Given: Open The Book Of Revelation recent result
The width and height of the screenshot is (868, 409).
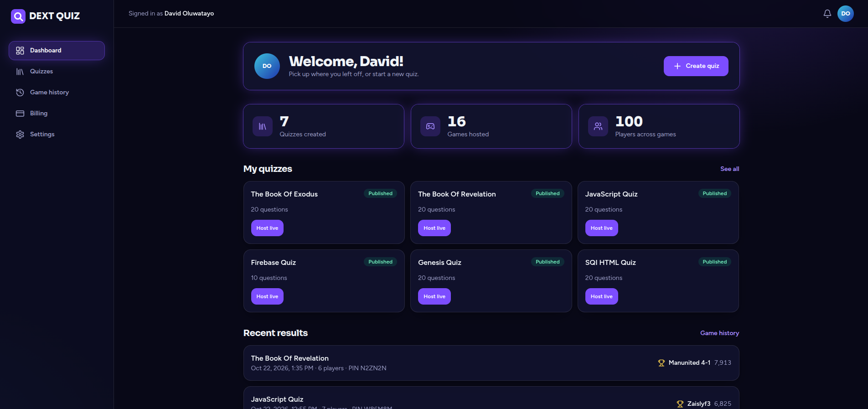Looking at the screenshot, I should (491, 363).
